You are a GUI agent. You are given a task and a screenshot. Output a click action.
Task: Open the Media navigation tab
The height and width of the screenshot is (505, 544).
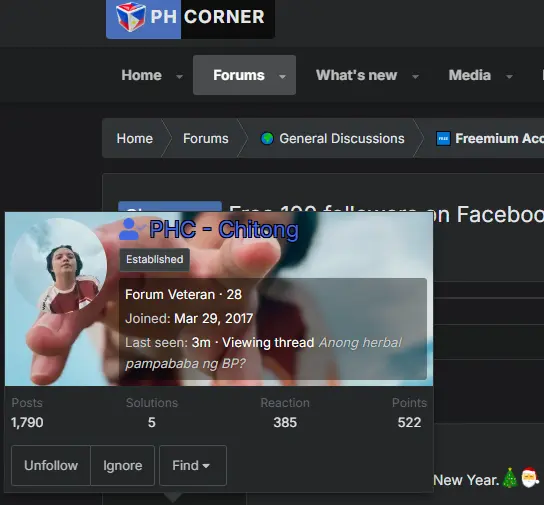coord(470,75)
